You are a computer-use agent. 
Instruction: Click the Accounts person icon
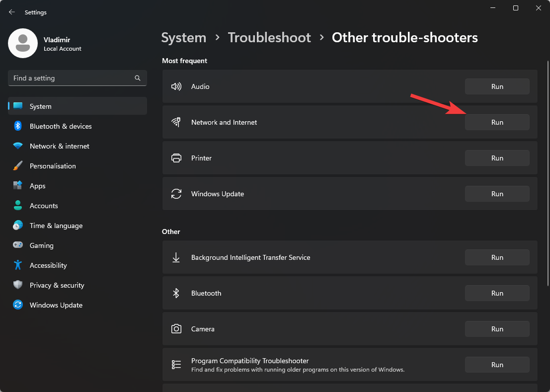pos(18,206)
